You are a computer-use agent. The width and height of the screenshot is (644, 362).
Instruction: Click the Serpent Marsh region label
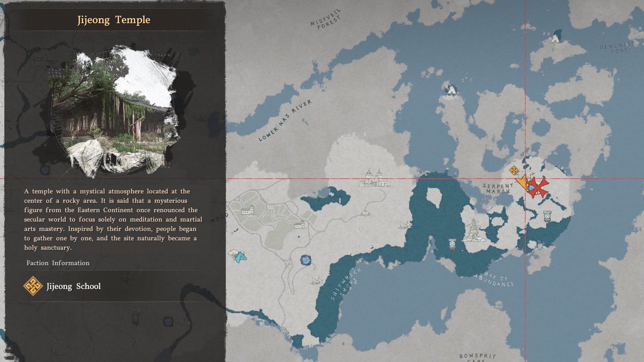pos(498,188)
